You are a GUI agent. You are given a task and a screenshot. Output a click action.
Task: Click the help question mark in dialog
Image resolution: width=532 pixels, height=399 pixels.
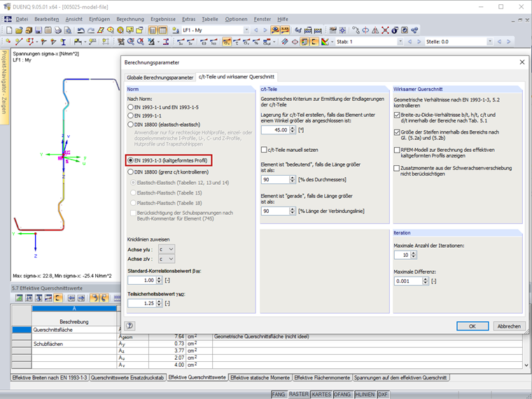click(129, 326)
